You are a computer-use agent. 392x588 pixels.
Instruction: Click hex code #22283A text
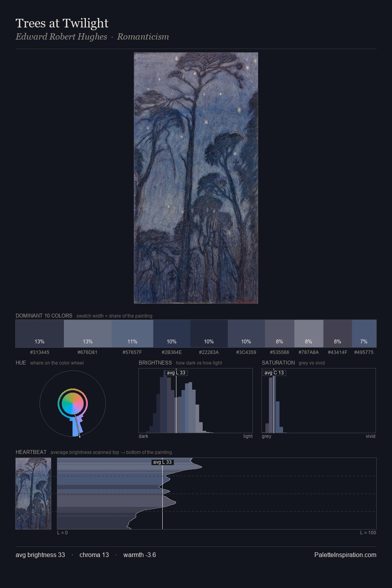click(x=209, y=352)
